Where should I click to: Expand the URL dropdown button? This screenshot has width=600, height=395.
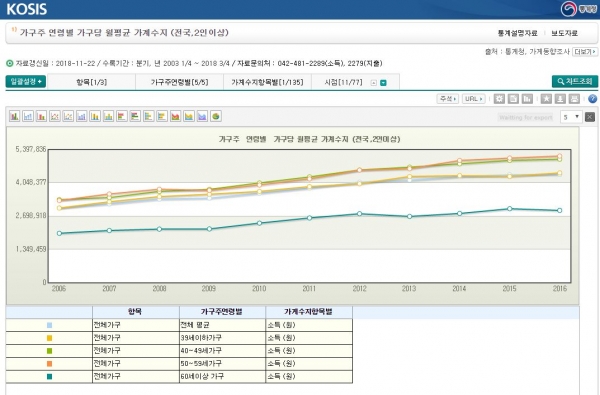(474, 99)
